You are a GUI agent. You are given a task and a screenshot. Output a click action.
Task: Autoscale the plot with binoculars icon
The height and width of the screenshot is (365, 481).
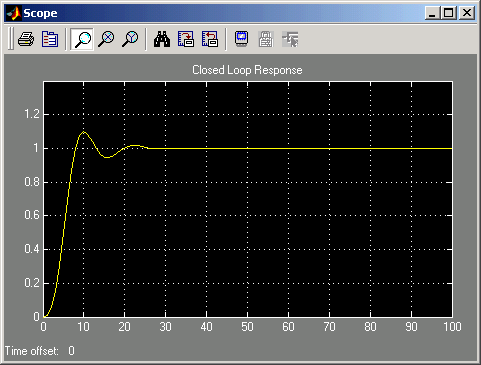tap(162, 39)
